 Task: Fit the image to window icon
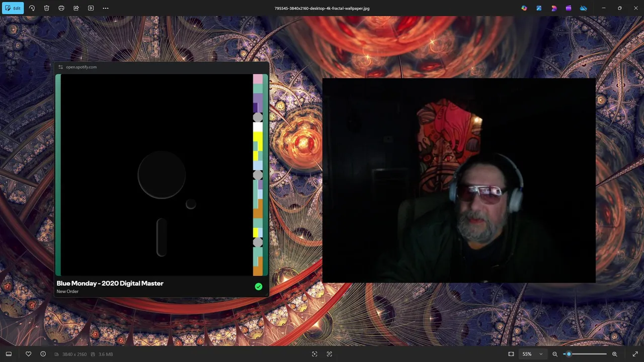511,354
